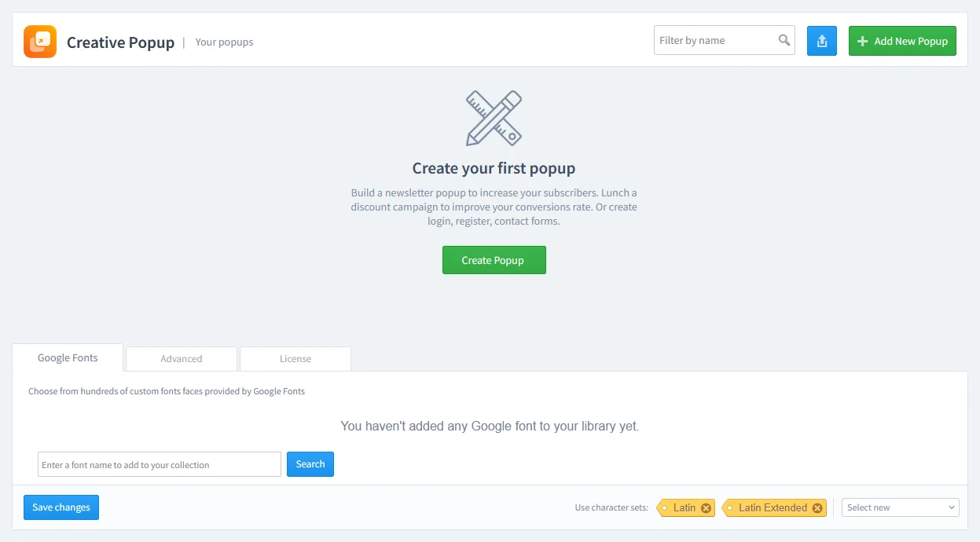Remove the Latin character set tag
Viewport: 980px width, 542px height.
click(706, 508)
